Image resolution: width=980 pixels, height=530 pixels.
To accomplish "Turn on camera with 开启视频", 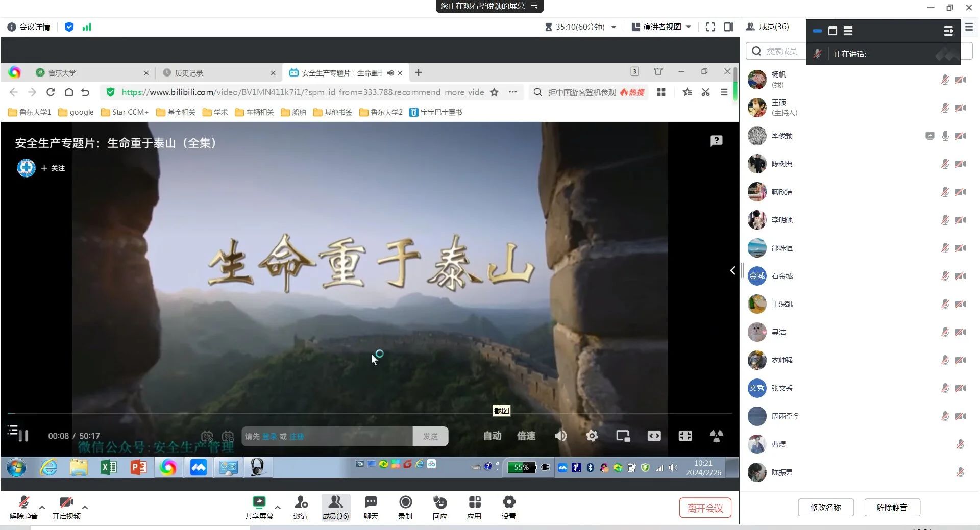I will (x=66, y=508).
